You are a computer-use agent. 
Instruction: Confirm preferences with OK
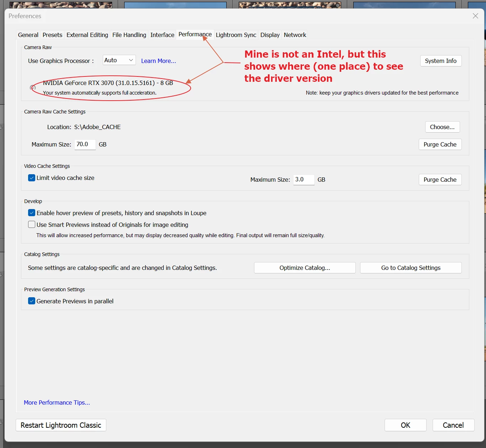click(406, 425)
